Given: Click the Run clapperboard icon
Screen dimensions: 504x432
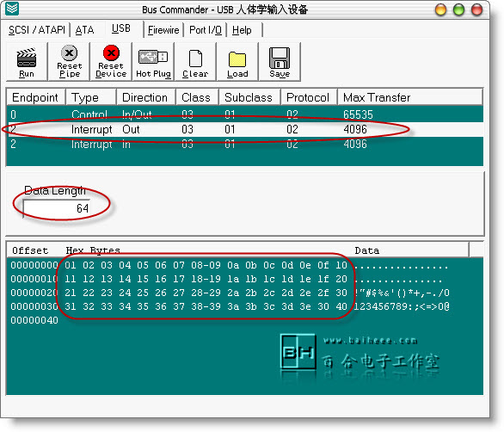Looking at the screenshot, I should (x=27, y=58).
